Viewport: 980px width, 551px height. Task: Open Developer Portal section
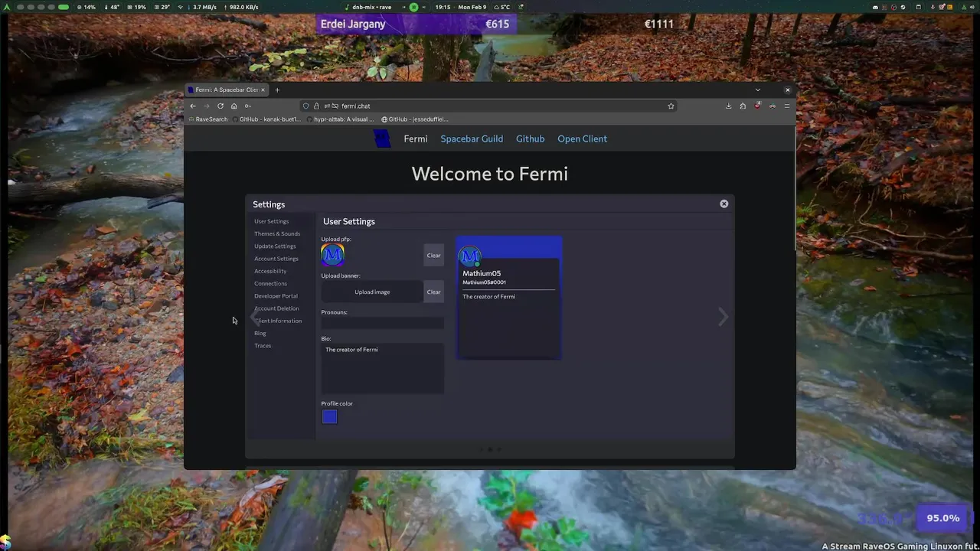point(276,296)
